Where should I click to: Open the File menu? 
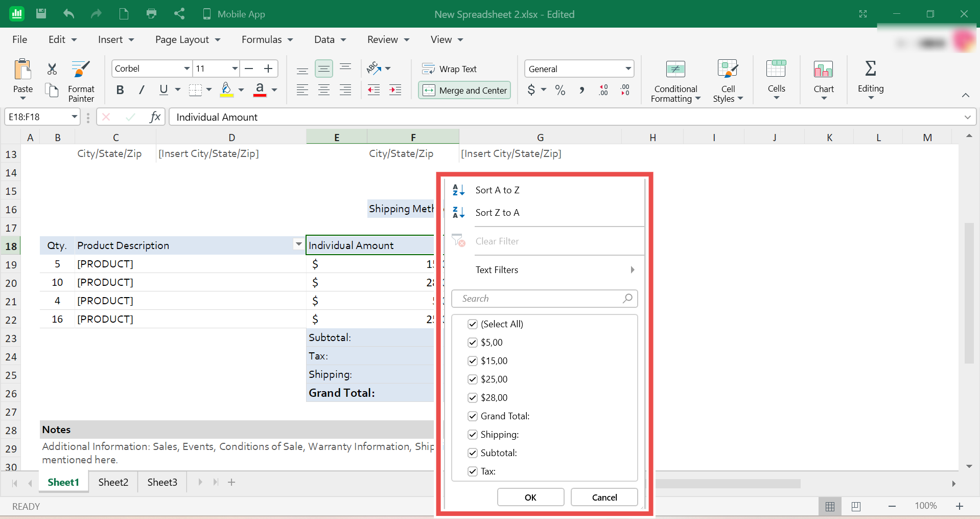[20, 39]
